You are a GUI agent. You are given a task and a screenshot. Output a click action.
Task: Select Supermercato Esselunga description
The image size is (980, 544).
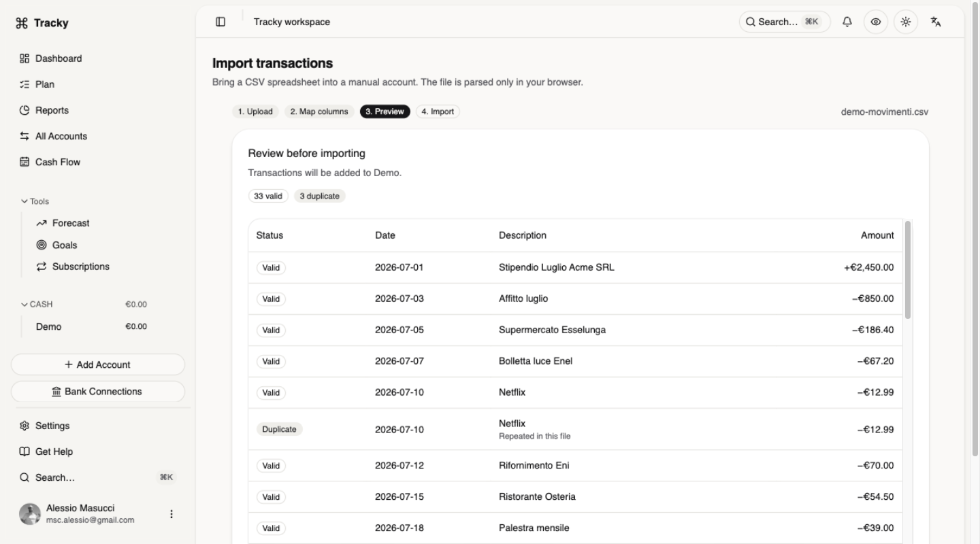(x=552, y=330)
